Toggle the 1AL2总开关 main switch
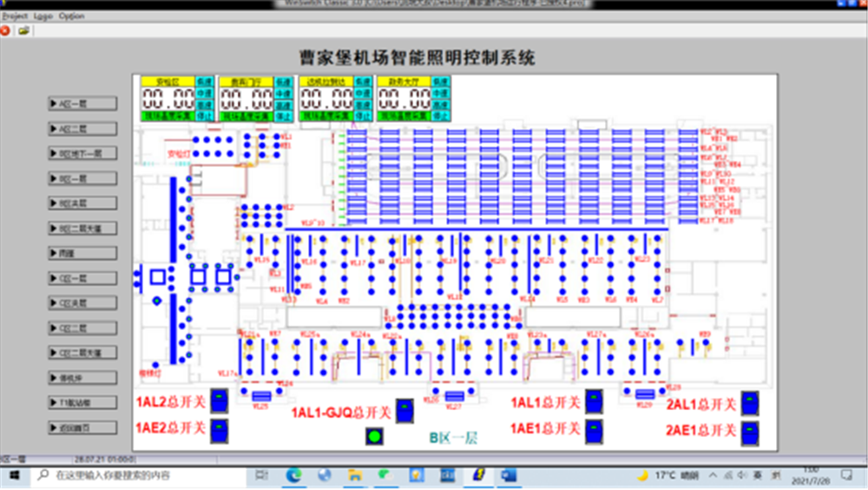The image size is (868, 490). coord(220,401)
